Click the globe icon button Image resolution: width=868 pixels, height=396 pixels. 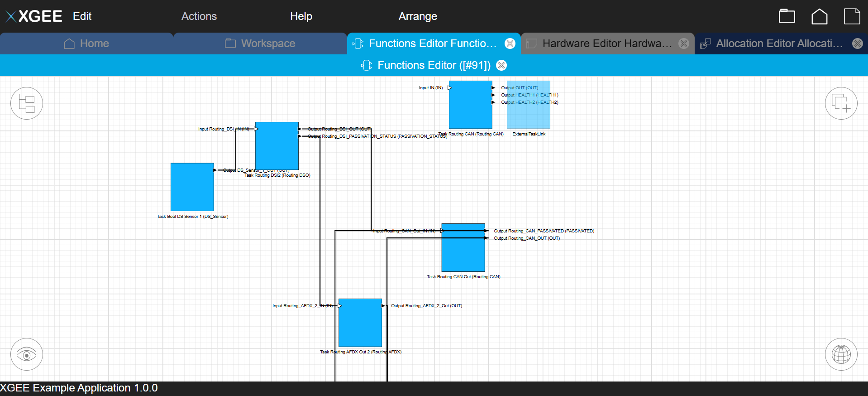pyautogui.click(x=841, y=354)
